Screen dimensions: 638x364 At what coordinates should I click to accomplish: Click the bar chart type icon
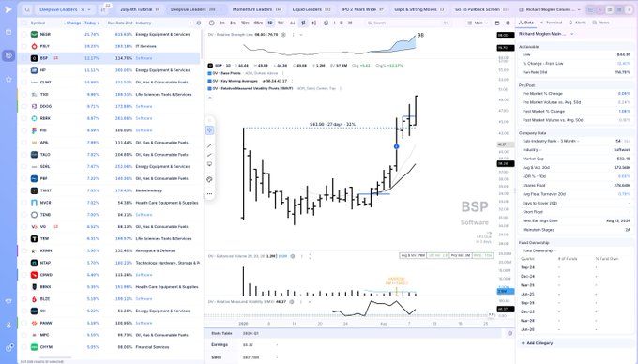pos(303,23)
